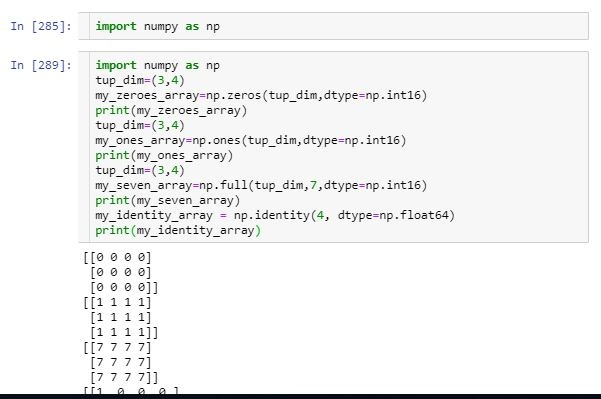Click import numpy line in second cell
This screenshot has width=601, height=399.
point(158,65)
